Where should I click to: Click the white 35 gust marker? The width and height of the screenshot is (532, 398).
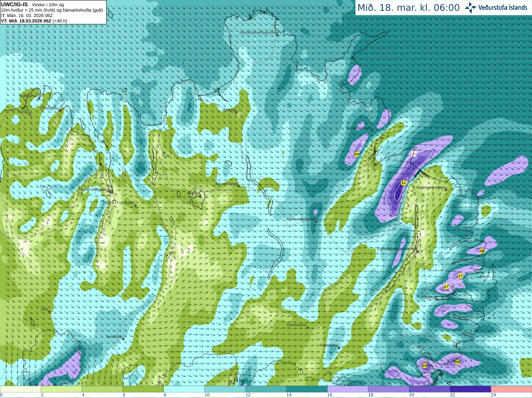414,154
